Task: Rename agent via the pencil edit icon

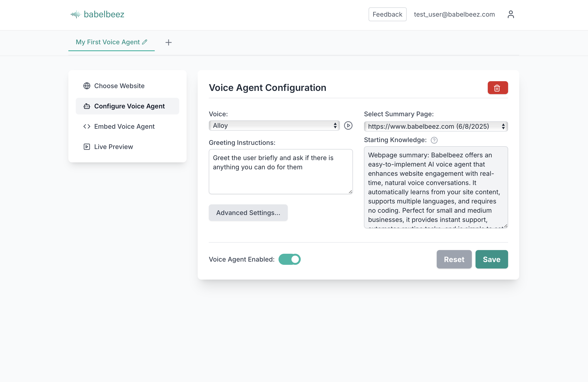Action: pos(145,42)
